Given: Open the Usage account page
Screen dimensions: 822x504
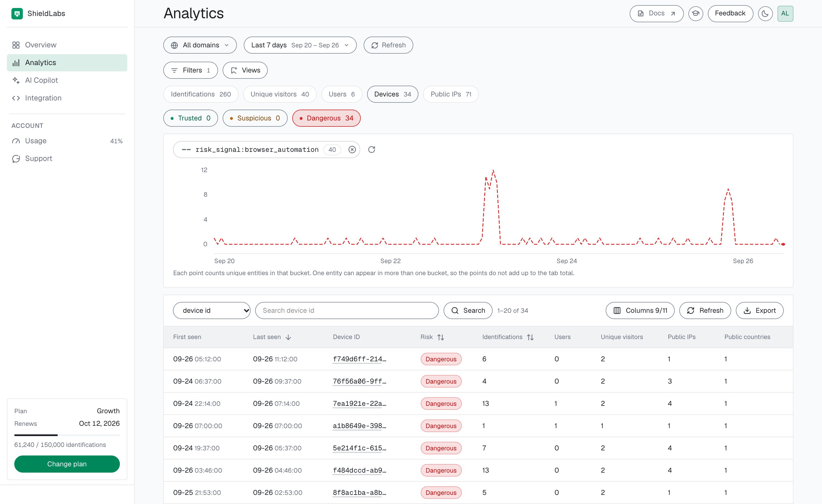Looking at the screenshot, I should 67,141.
